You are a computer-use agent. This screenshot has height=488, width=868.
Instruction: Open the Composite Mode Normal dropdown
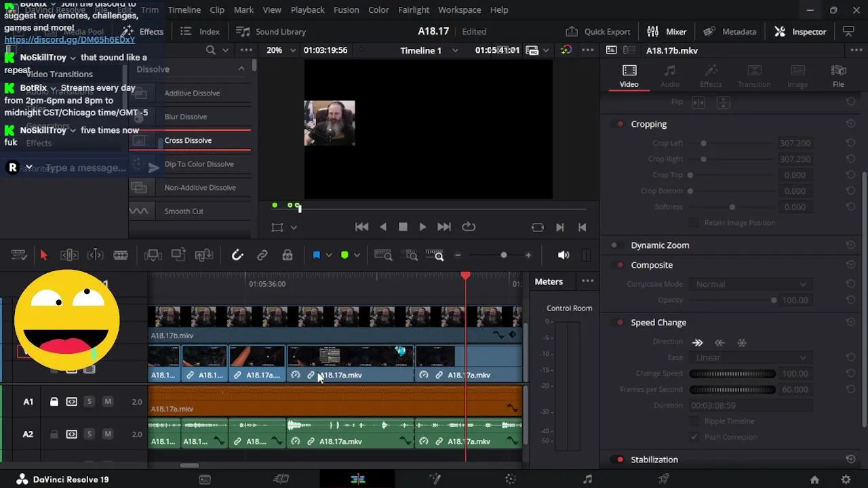750,284
